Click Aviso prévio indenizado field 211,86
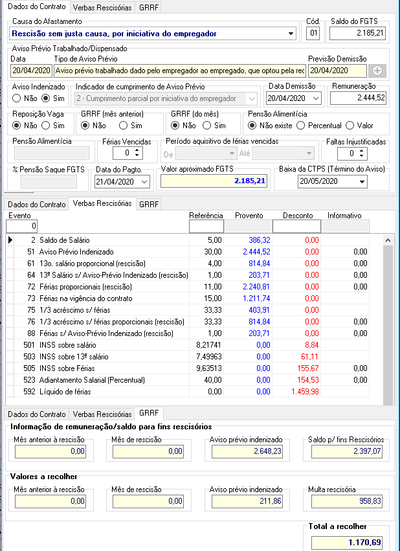The height and width of the screenshot is (551, 400). click(247, 501)
